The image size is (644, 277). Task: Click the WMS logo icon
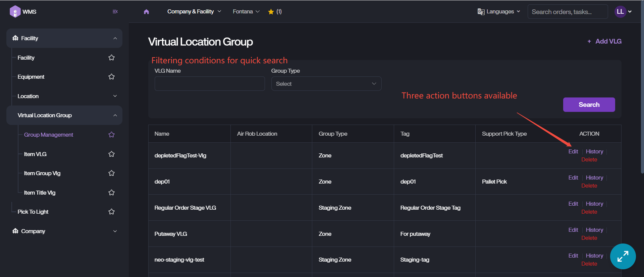coord(15,11)
